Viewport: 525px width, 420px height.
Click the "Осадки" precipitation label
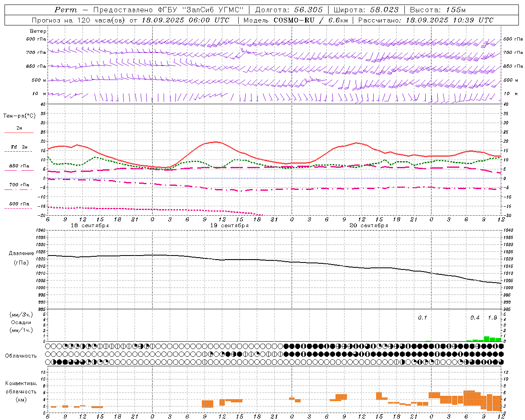(21, 322)
